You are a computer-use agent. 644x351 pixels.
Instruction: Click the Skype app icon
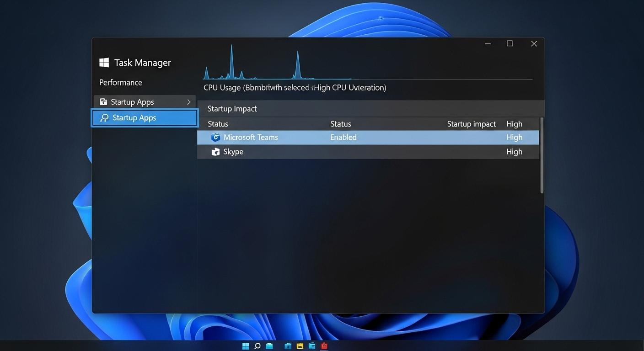point(215,151)
